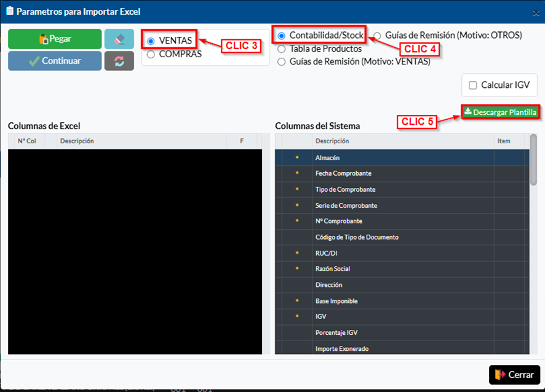This screenshot has width=545, height=392.
Task: Select Guías de Remisión (Motivo: VENTAS)
Action: (282, 61)
